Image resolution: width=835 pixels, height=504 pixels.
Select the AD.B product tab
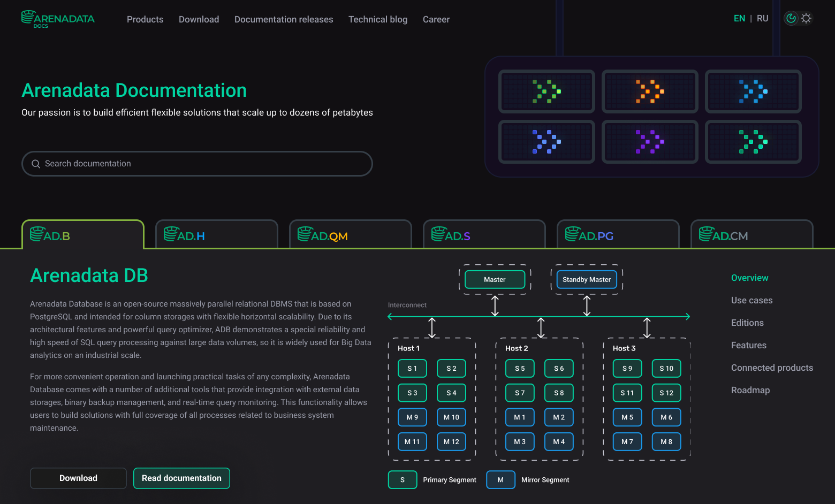pos(83,234)
